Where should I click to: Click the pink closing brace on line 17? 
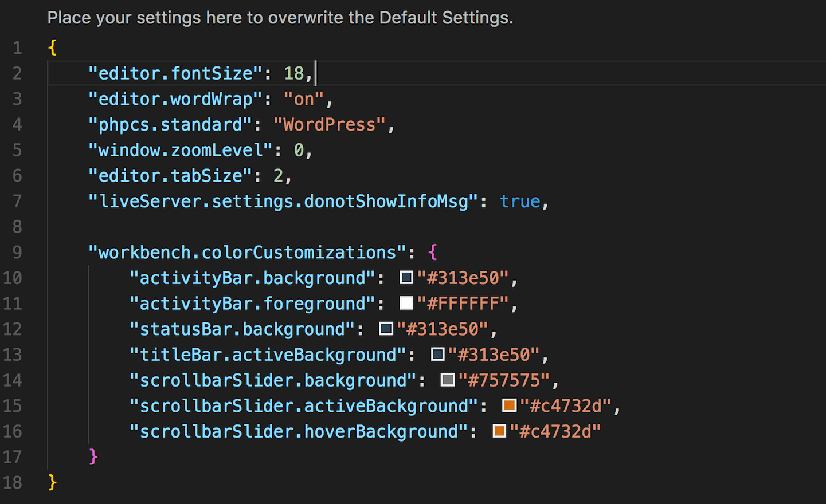tap(93, 456)
